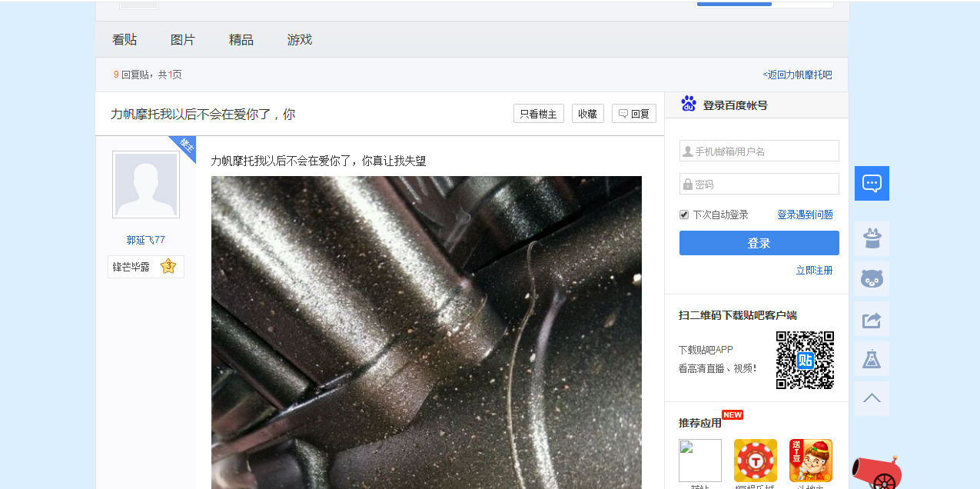Viewport: 980px width, 489px height.
Task: Click the thread title 力帆摩托我以后不会在爱你了
Action: pos(203,114)
